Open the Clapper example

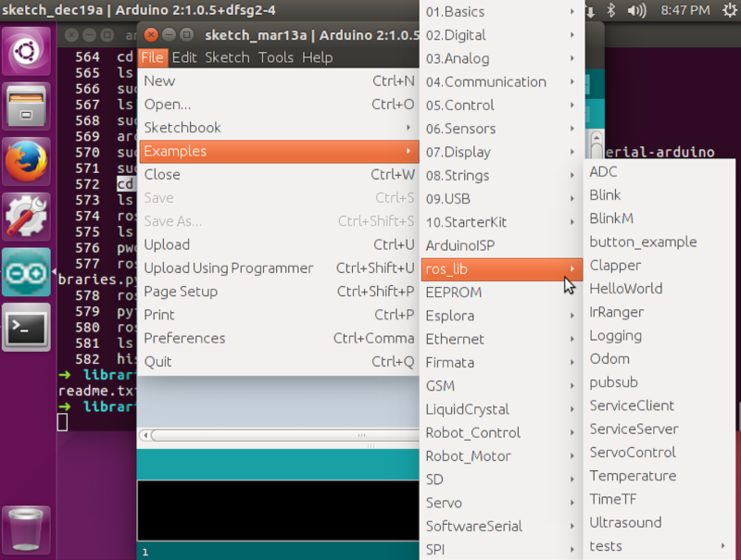coord(659,266)
